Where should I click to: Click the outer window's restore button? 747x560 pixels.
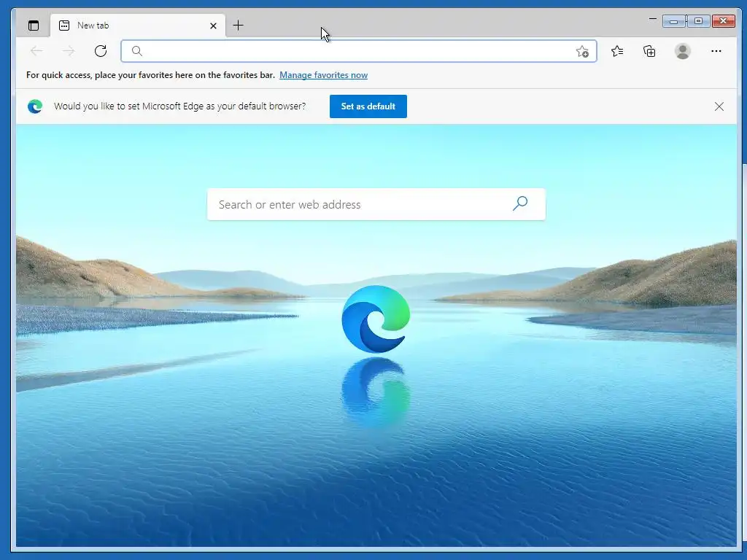pyautogui.click(x=698, y=21)
